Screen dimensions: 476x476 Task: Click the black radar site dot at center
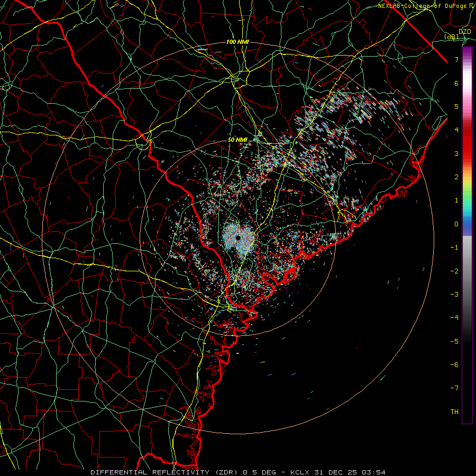[238, 237]
